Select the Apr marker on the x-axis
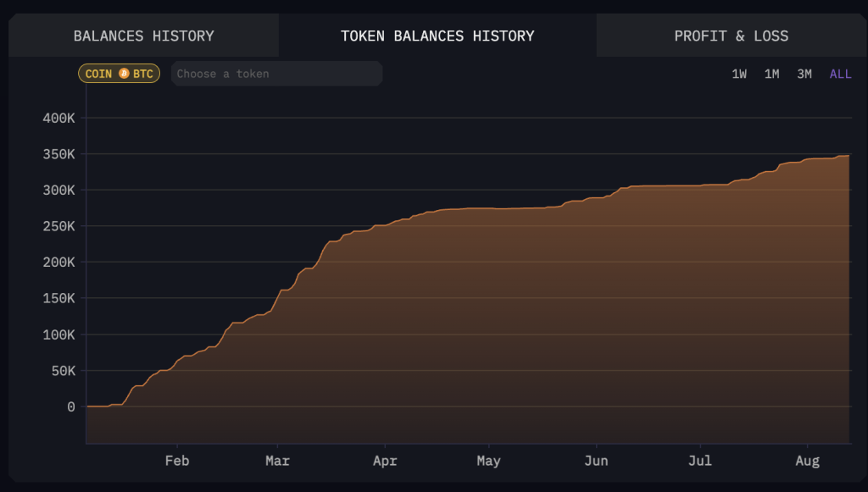The height and width of the screenshot is (492, 868). coord(385,461)
